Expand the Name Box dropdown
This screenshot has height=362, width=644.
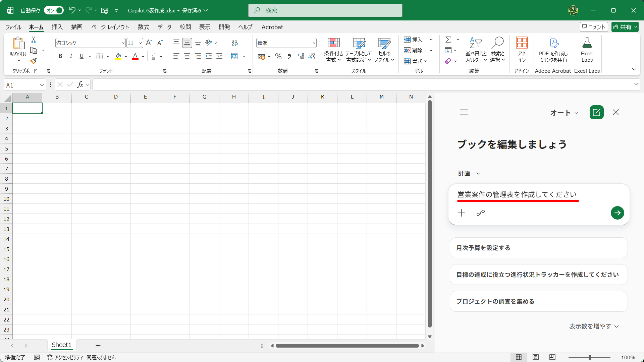point(42,85)
